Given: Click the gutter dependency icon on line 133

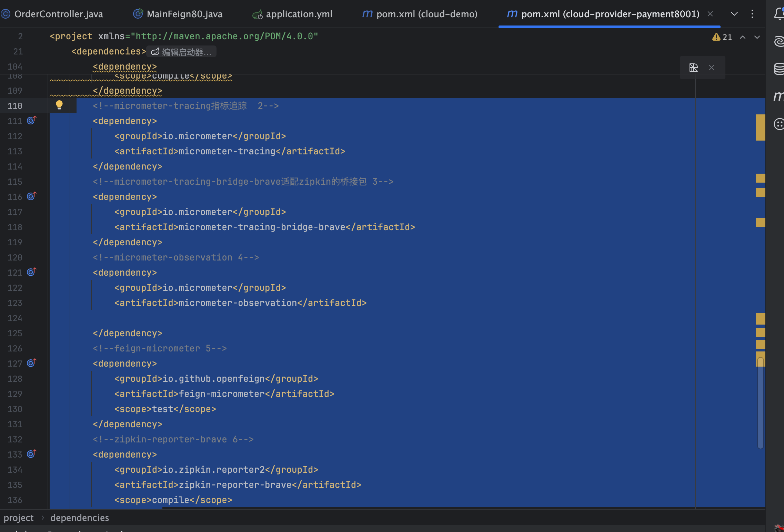Looking at the screenshot, I should [31, 454].
